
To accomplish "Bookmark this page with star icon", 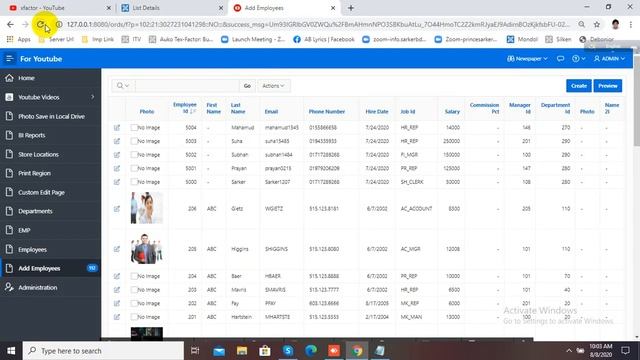I will (597, 24).
